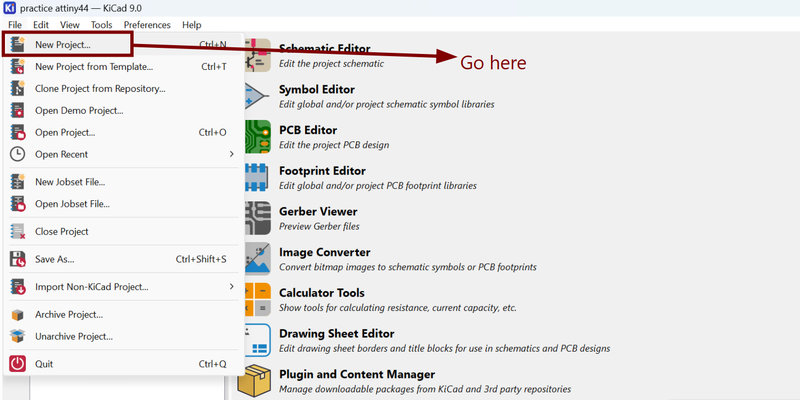This screenshot has width=800, height=400.
Task: Open the Help menu
Action: click(192, 24)
